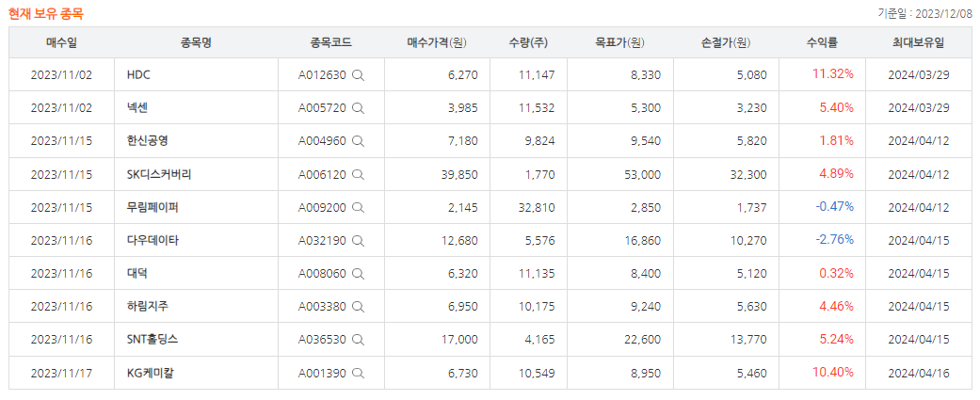
Task: Click purchase price 39,850
Action: coord(458,174)
